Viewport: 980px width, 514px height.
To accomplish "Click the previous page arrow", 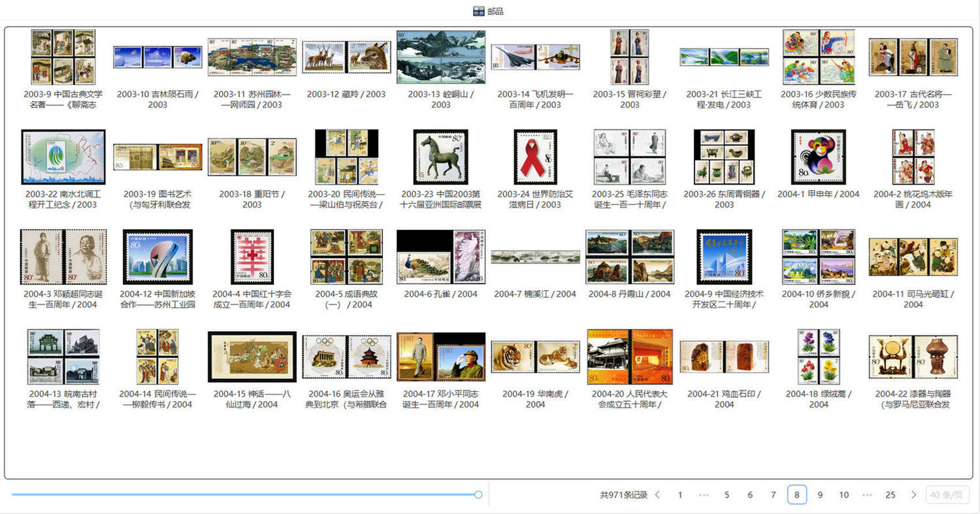I will coord(657,494).
